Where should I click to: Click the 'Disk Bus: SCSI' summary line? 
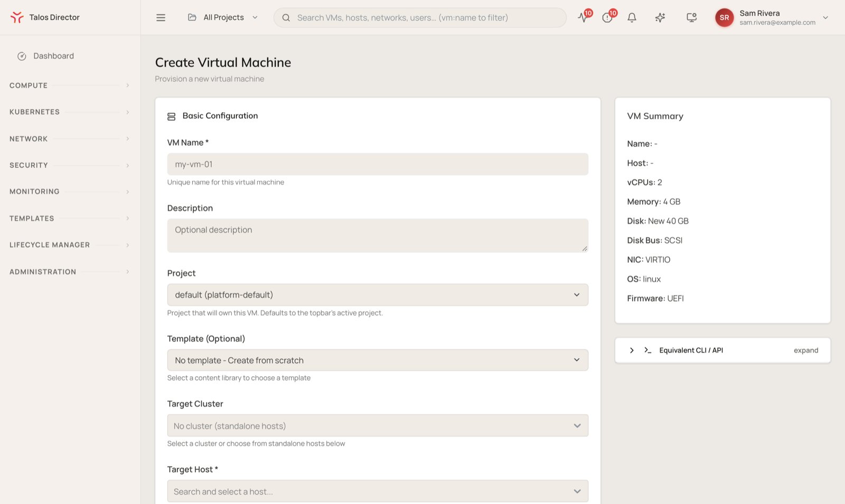point(655,241)
